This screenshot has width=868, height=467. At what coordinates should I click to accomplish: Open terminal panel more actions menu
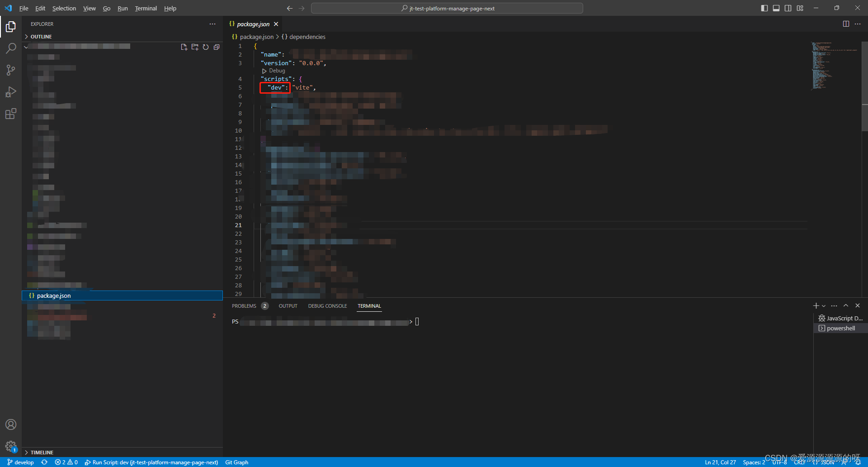pos(834,306)
